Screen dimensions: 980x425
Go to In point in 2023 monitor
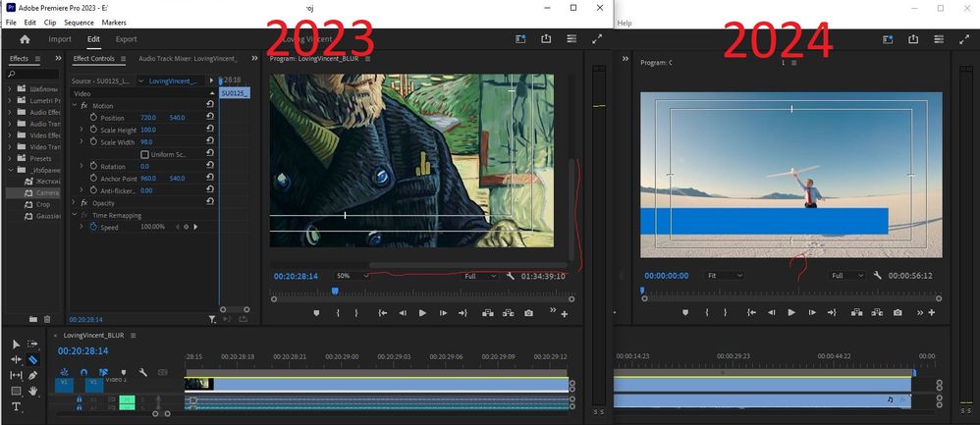(x=383, y=313)
